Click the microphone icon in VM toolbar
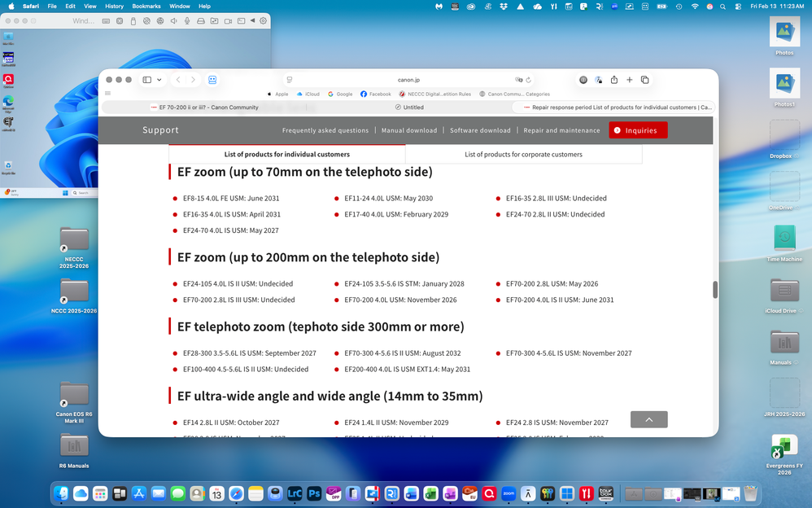812x508 pixels. (x=187, y=21)
